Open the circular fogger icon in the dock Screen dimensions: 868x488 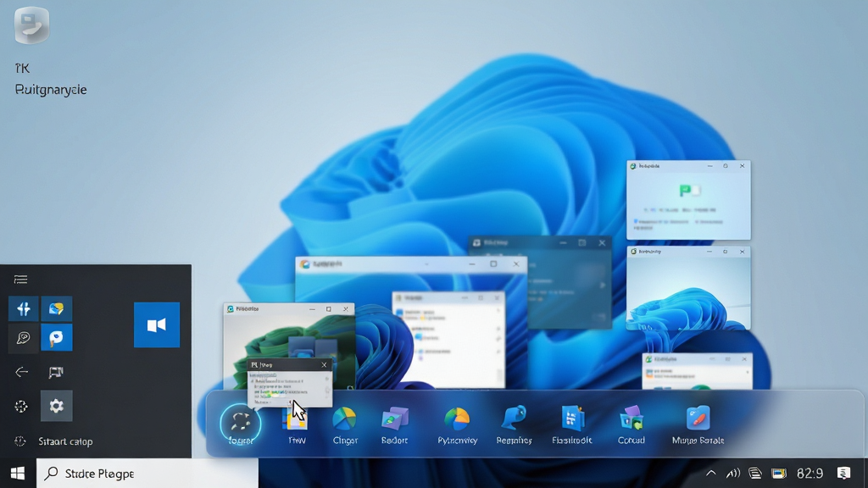tap(240, 424)
